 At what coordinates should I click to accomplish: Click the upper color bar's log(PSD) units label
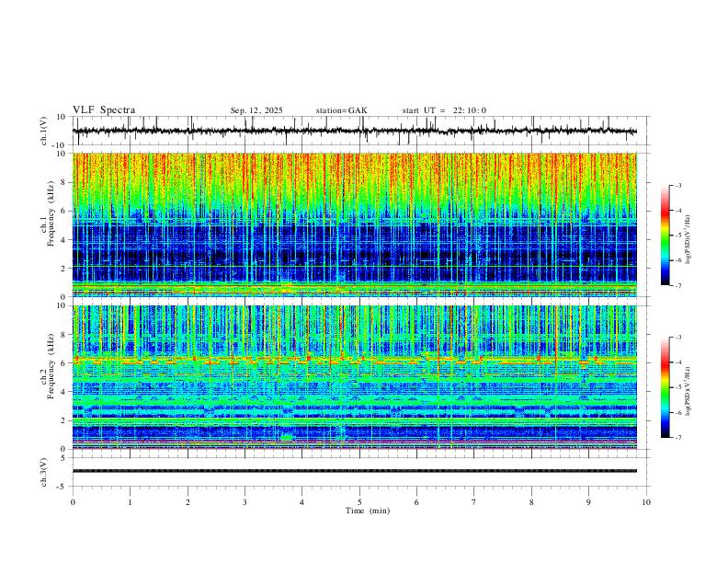(688, 240)
